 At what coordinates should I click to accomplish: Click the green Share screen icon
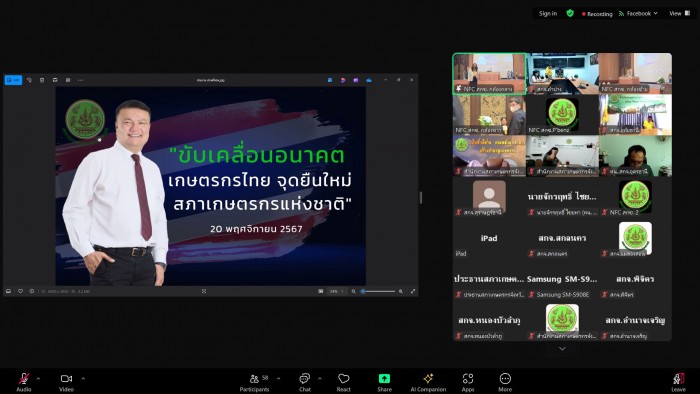pos(384,379)
